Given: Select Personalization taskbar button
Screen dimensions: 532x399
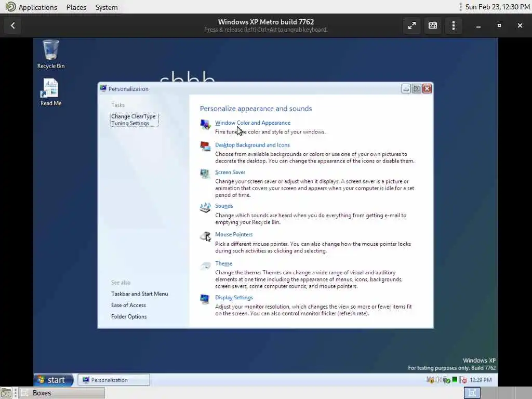Looking at the screenshot, I should (x=114, y=380).
